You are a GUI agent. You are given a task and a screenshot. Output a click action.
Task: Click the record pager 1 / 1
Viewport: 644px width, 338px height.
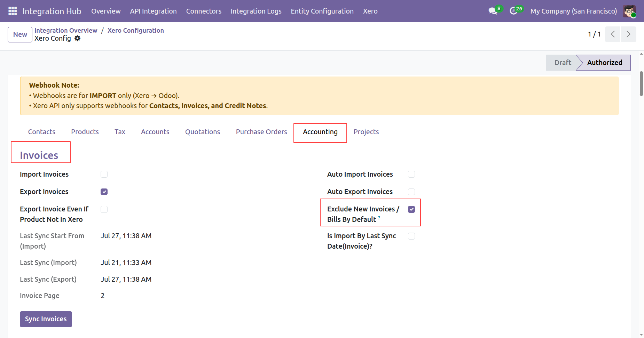tap(594, 34)
